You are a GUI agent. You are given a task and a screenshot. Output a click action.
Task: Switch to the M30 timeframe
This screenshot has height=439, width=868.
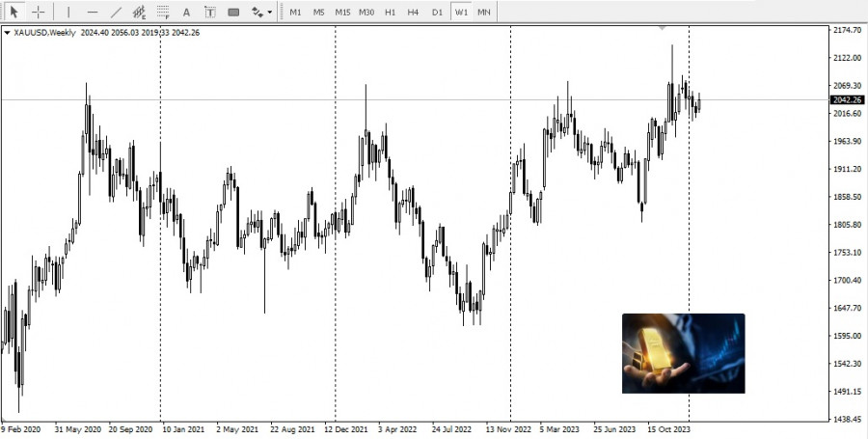366,12
